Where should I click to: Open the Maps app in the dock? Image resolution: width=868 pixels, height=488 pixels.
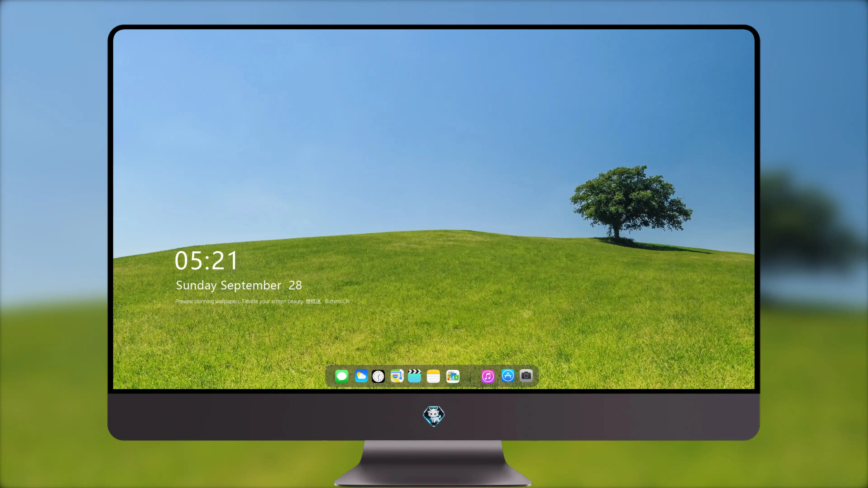pos(397,376)
